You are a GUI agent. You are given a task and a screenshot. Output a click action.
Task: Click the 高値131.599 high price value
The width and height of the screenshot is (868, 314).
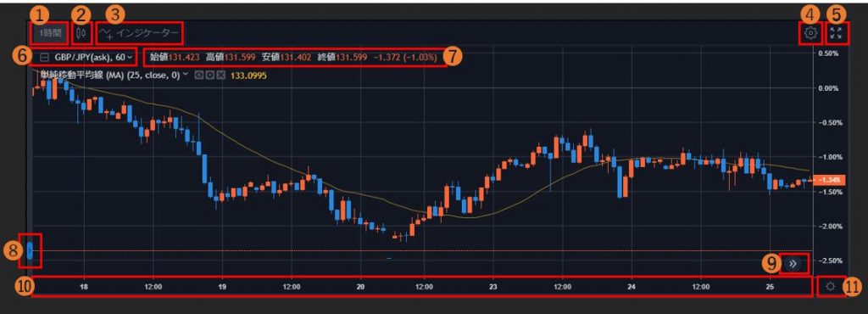pyautogui.click(x=231, y=57)
